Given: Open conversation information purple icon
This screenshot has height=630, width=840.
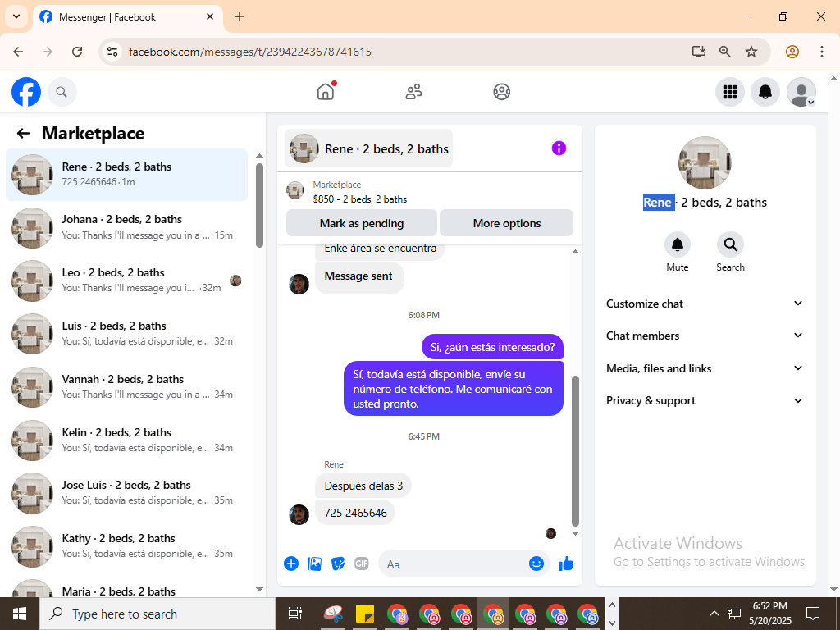Looking at the screenshot, I should (x=559, y=148).
